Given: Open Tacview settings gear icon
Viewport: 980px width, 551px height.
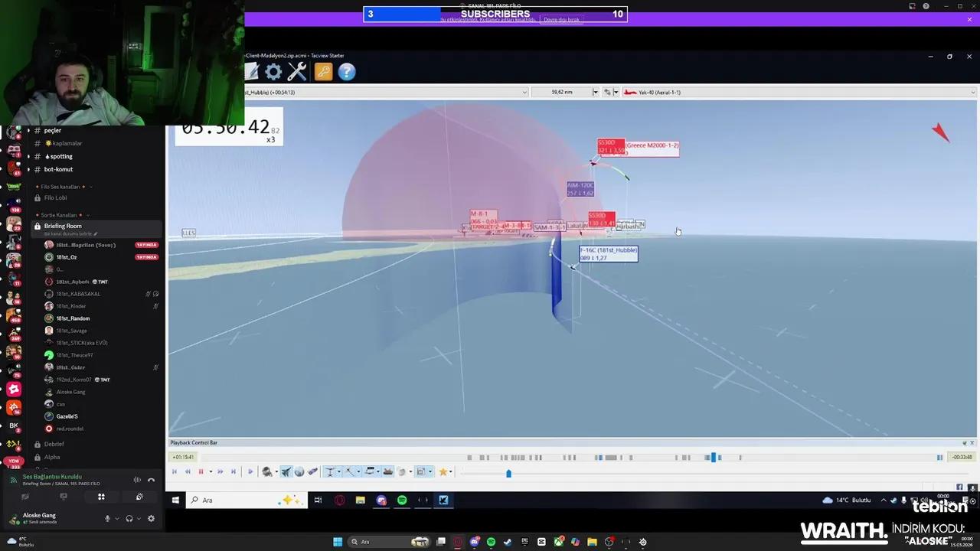Looking at the screenshot, I should (273, 72).
